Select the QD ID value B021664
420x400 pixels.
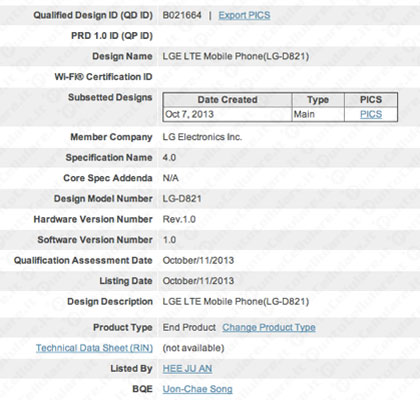coord(182,15)
